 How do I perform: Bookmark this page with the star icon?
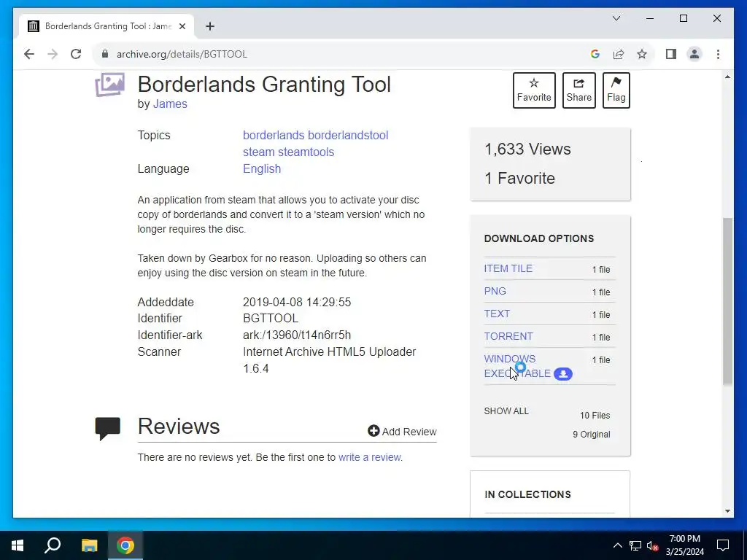click(642, 54)
